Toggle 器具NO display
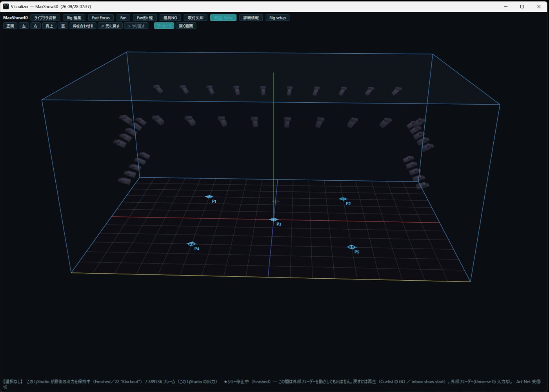This screenshot has height=392, width=549. [x=170, y=18]
